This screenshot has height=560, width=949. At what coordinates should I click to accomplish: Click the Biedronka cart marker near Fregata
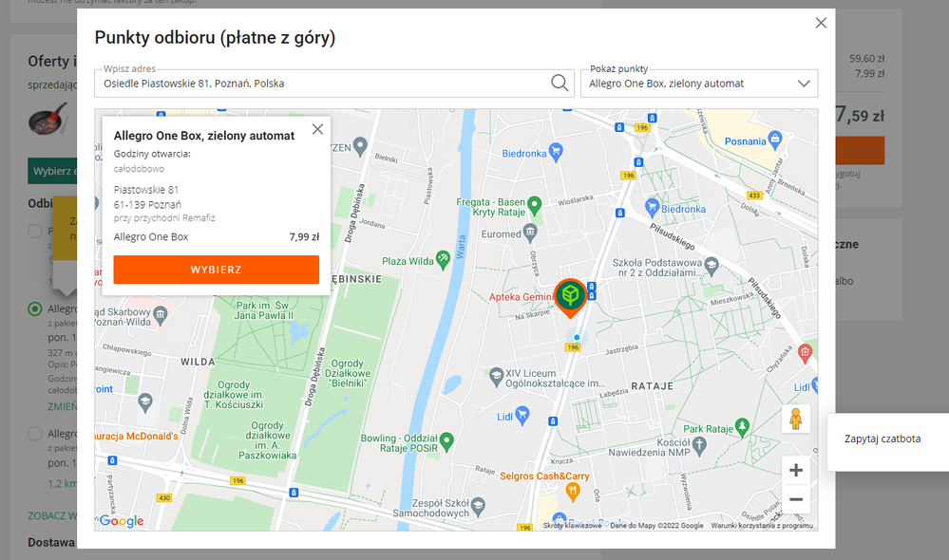click(x=556, y=152)
